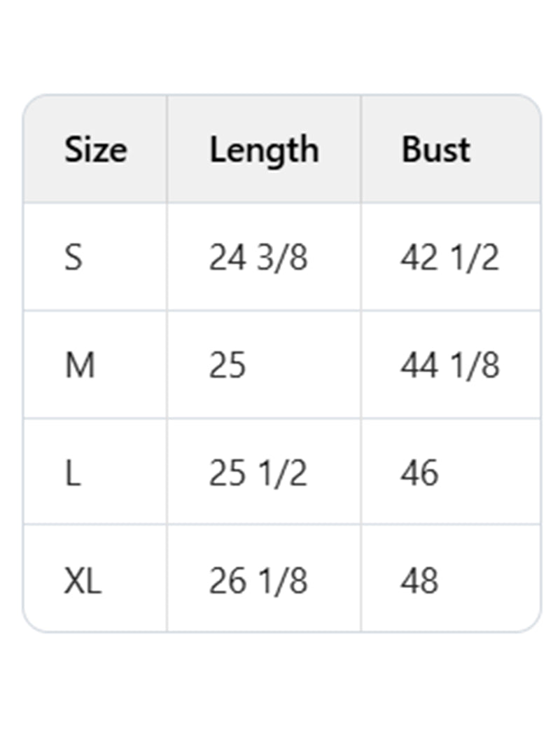Click the whole number 25 in L length
The height and width of the screenshot is (735, 560).
point(227,473)
